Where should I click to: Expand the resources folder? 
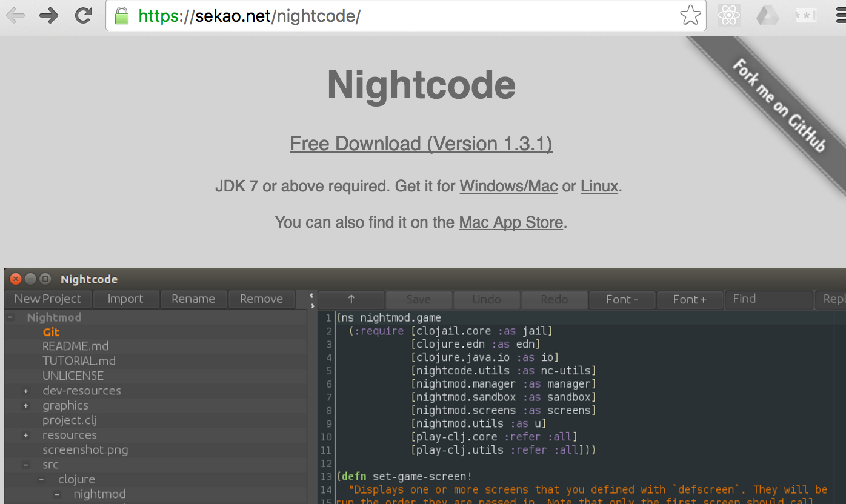[x=26, y=436]
